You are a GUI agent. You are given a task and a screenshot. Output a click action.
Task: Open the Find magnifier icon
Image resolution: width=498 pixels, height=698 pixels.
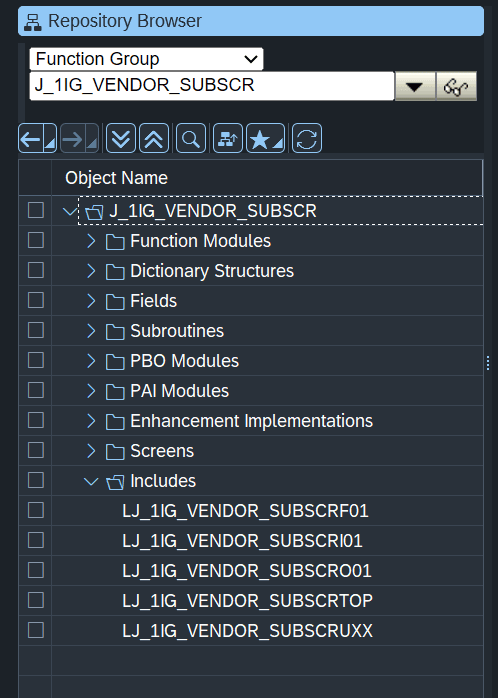(191, 138)
